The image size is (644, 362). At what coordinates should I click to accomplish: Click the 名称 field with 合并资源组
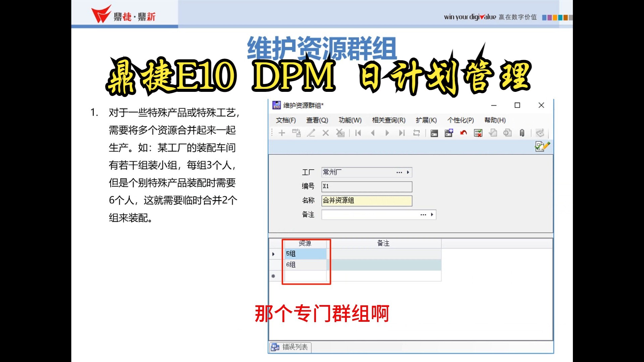(x=367, y=200)
